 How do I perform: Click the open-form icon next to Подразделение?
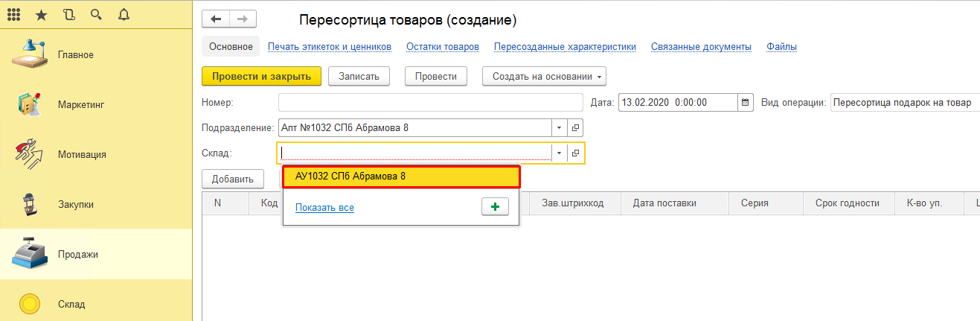click(576, 127)
